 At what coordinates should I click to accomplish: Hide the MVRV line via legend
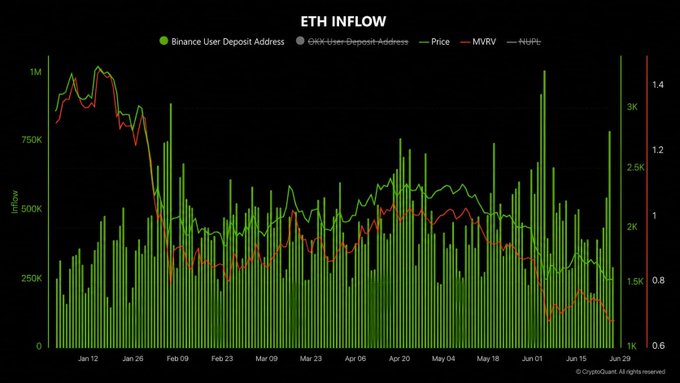click(x=478, y=42)
